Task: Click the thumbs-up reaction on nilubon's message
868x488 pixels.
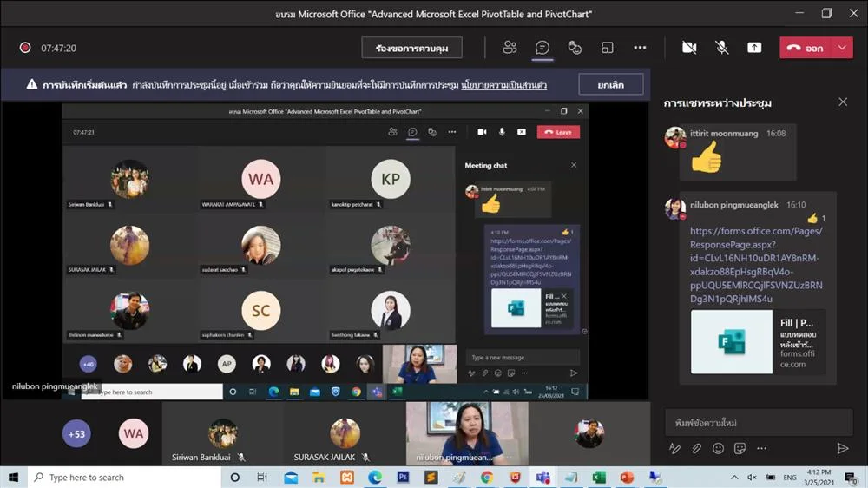Action: (812, 218)
